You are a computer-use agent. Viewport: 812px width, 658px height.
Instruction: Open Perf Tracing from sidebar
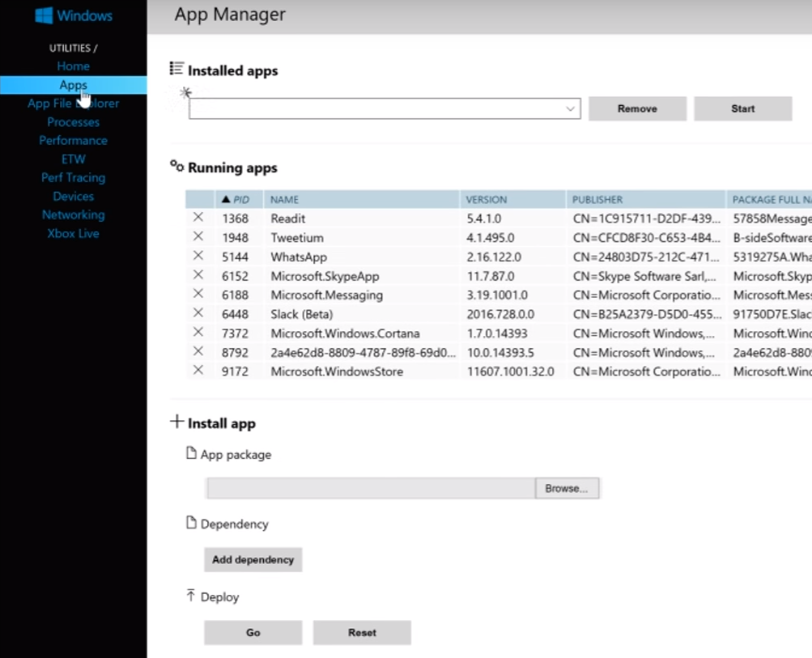tap(73, 177)
